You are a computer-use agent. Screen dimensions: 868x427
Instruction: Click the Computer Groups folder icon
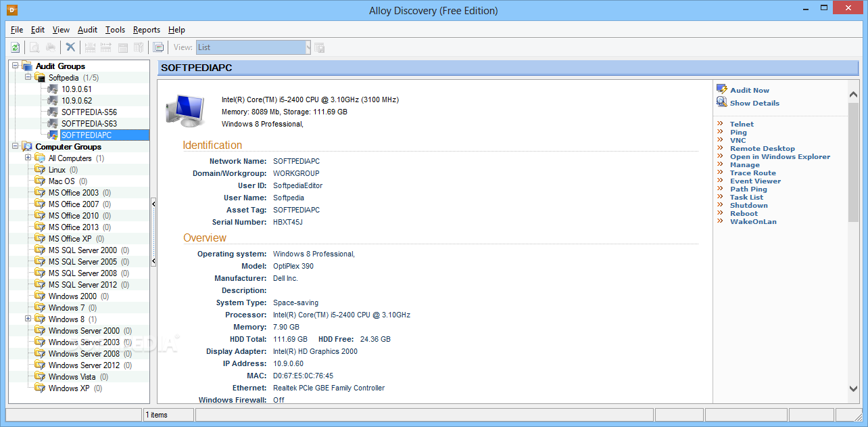27,147
